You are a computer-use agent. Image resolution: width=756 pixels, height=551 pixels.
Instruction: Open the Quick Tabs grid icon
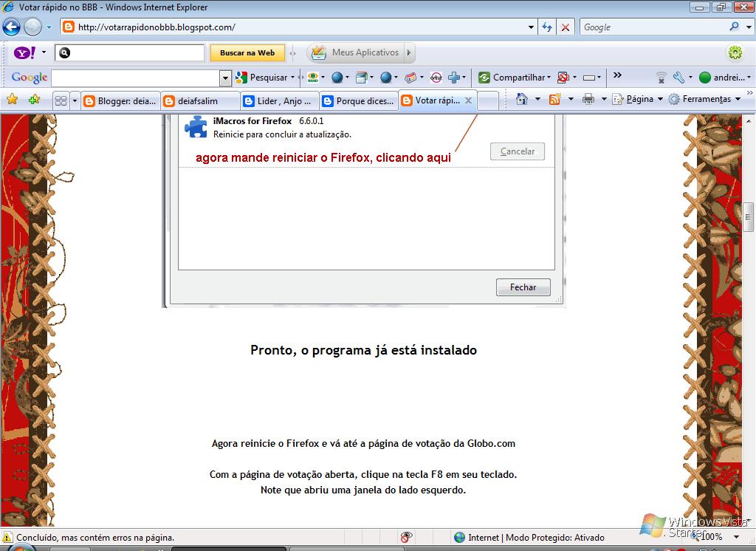tap(61, 101)
